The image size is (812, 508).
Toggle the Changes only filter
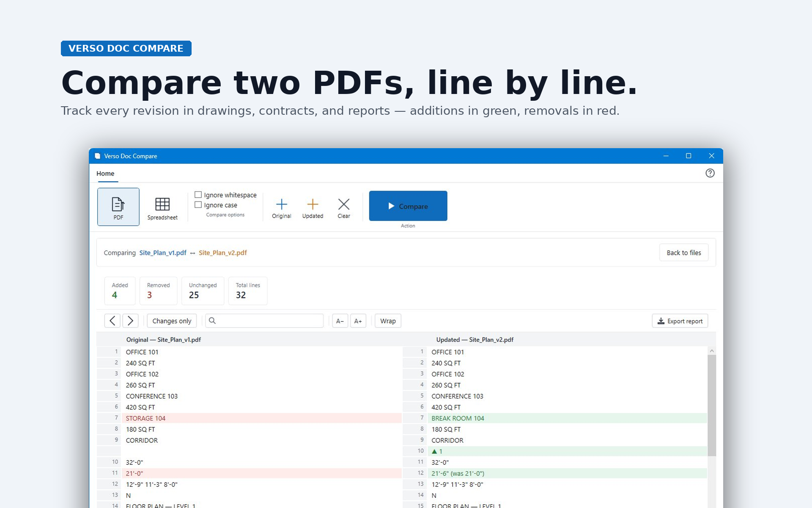click(172, 321)
